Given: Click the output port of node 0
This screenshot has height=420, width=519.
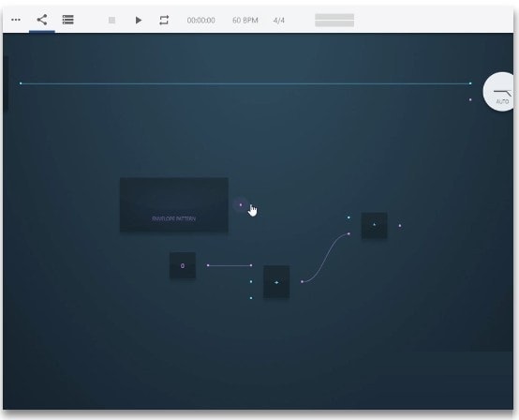Looking at the screenshot, I should (x=208, y=265).
